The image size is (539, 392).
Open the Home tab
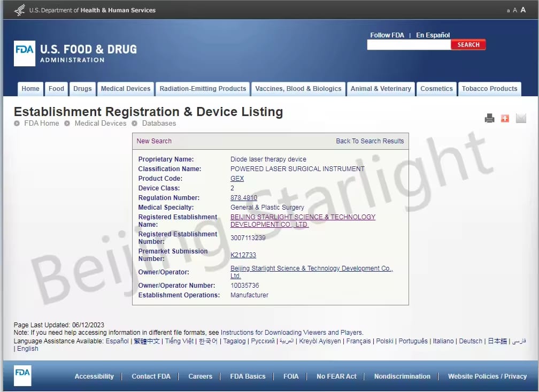pos(30,89)
